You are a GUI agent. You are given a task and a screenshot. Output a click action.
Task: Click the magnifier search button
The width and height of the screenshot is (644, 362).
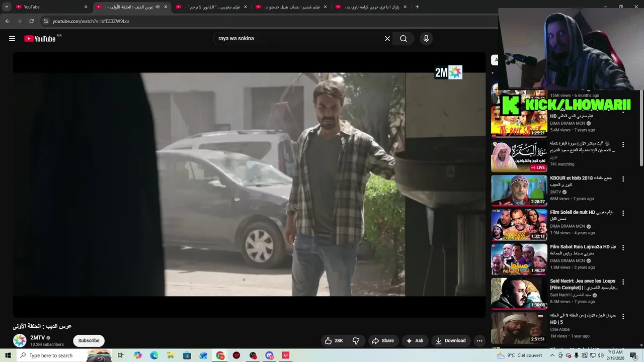(x=404, y=39)
